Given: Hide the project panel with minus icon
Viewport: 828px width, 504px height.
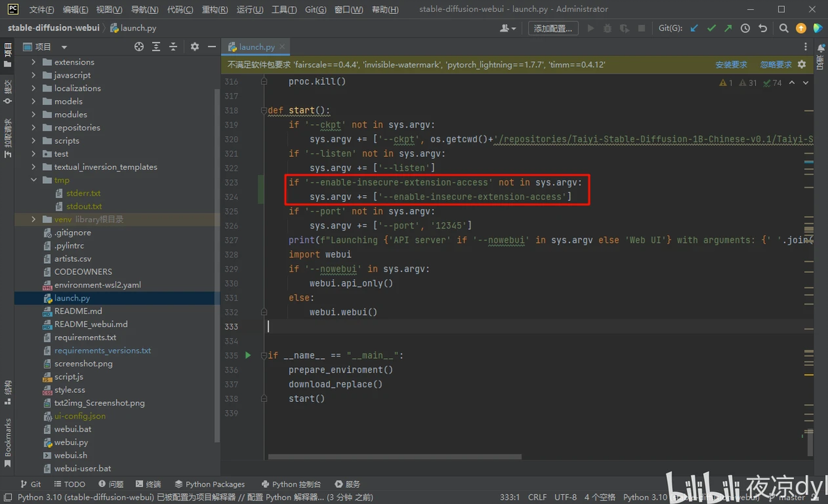Looking at the screenshot, I should pyautogui.click(x=212, y=47).
